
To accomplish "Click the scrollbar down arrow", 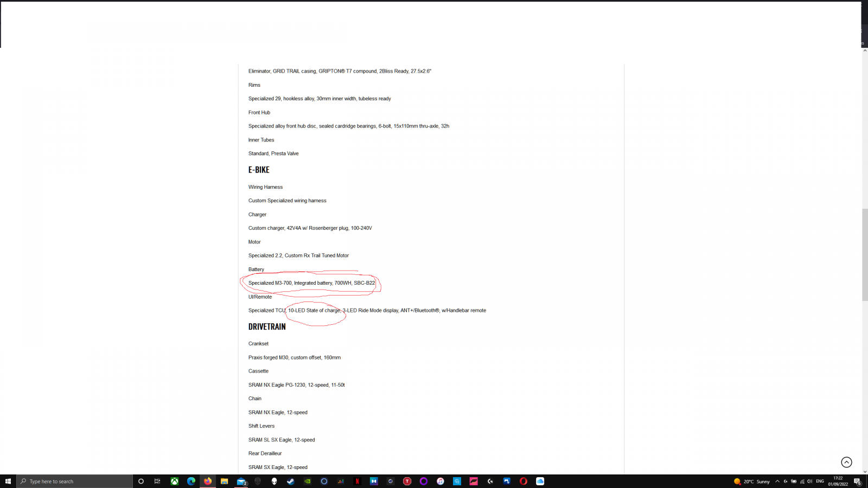I will [865, 472].
